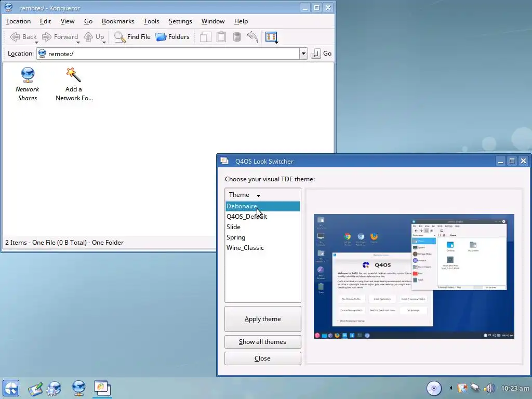This screenshot has height=399, width=532.
Task: Open the Edit menu in Konqueror
Action: pyautogui.click(x=45, y=21)
